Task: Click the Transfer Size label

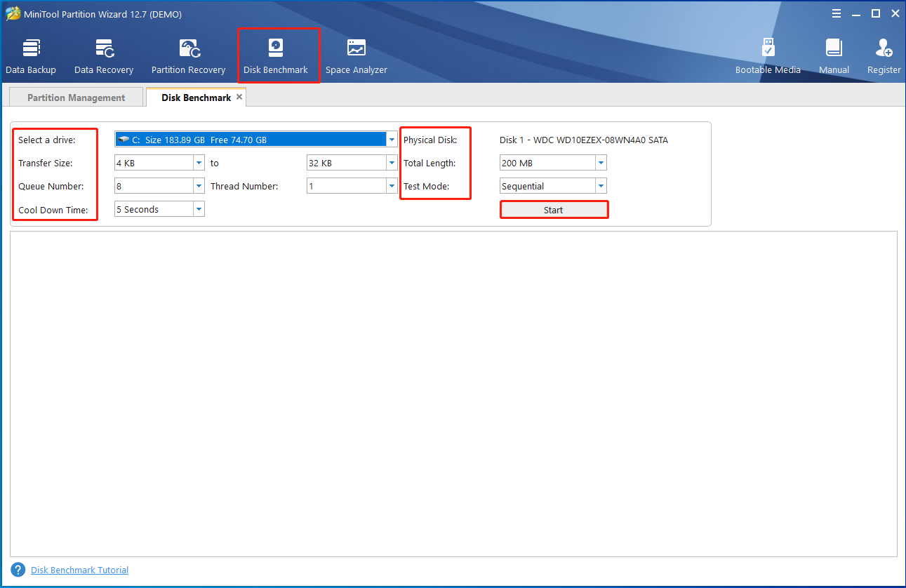Action: click(x=45, y=163)
